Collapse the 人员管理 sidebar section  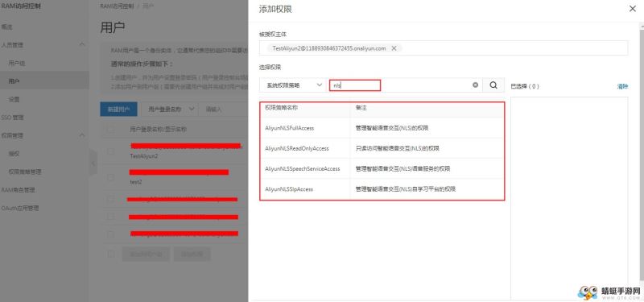pos(82,44)
